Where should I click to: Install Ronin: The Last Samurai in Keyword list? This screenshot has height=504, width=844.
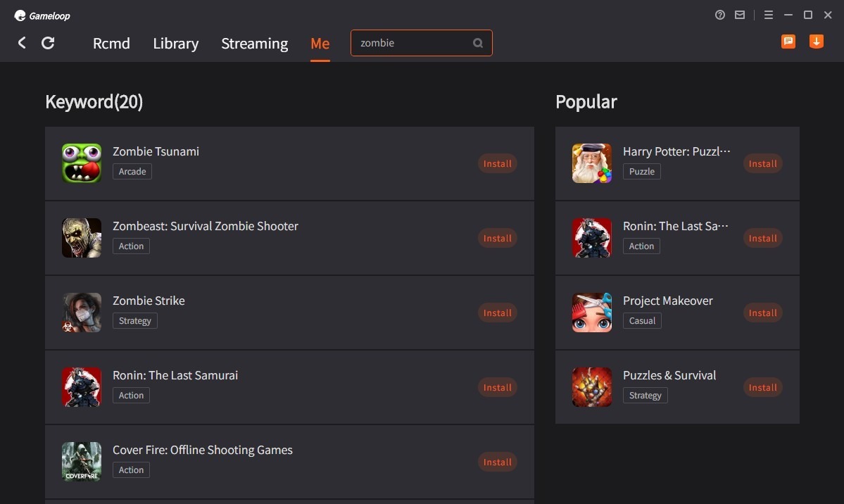click(x=498, y=387)
